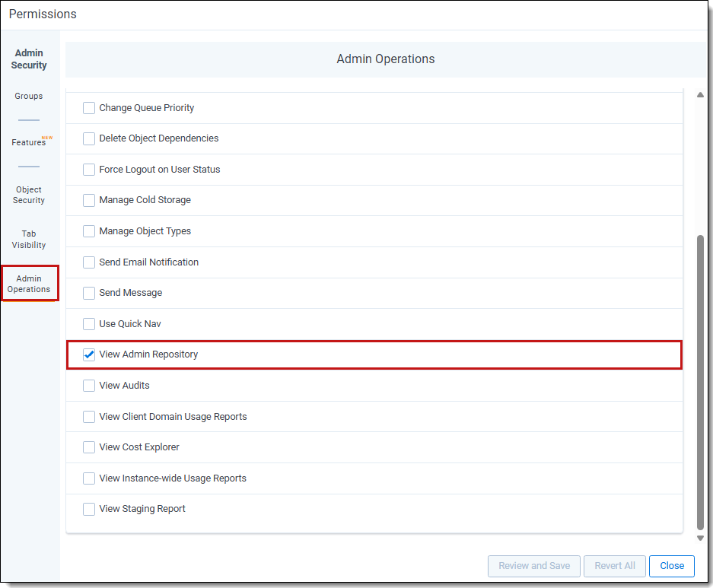
Task: Check the Change Queue Priority checkbox
Action: (89, 108)
